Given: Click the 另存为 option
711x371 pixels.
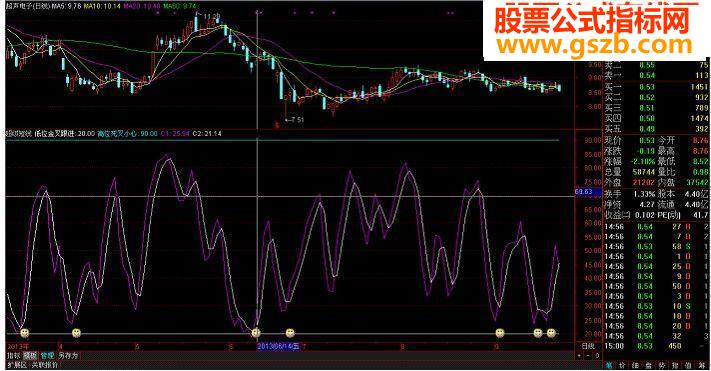Looking at the screenshot, I should click(x=68, y=356).
